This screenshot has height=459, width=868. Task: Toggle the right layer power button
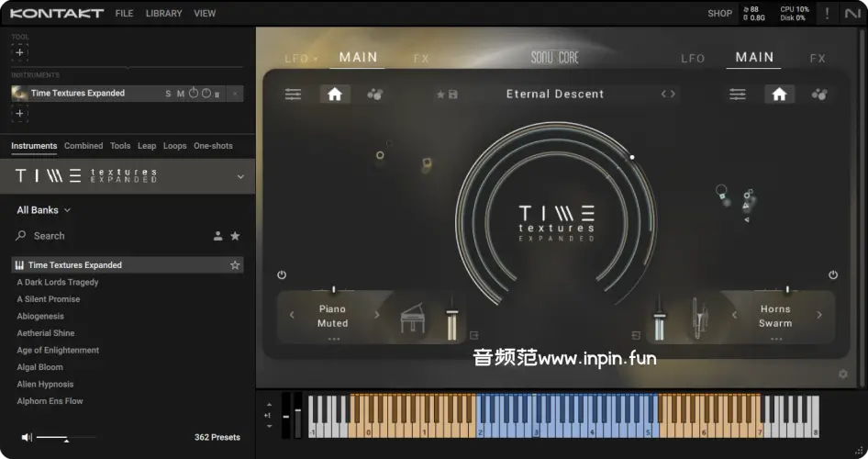[833, 274]
